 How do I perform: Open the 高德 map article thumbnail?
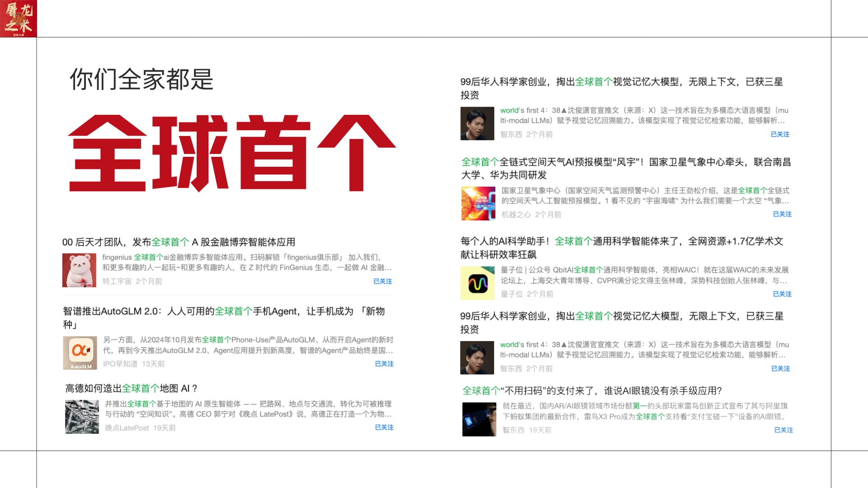tap(82, 417)
